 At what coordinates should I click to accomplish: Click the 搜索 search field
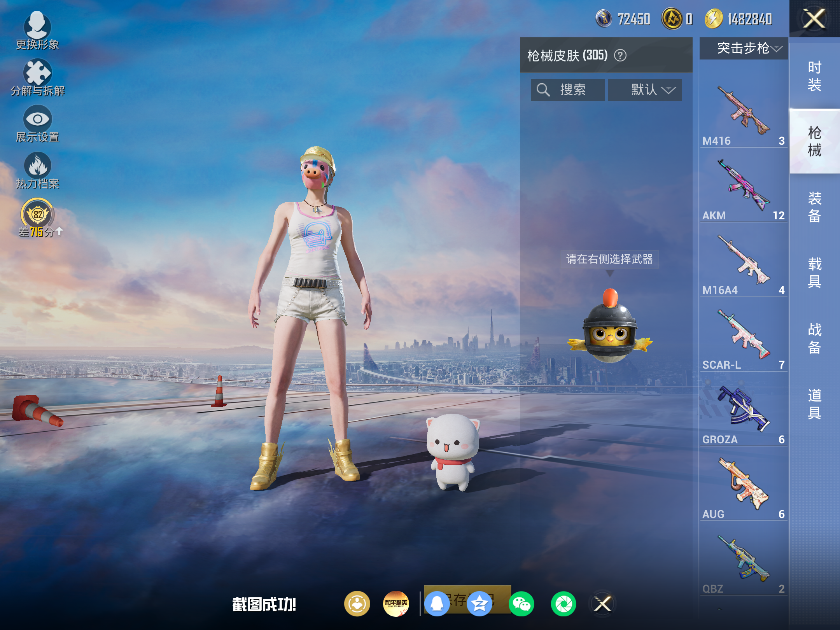pos(568,90)
